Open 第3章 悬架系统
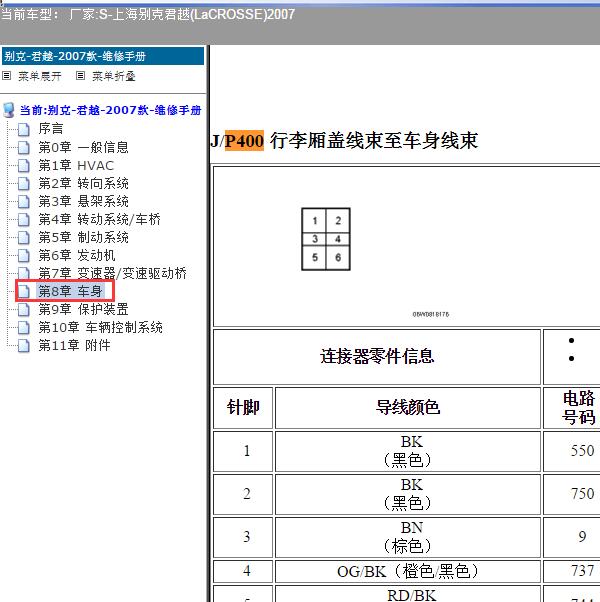The width and height of the screenshot is (600, 602). (83, 202)
